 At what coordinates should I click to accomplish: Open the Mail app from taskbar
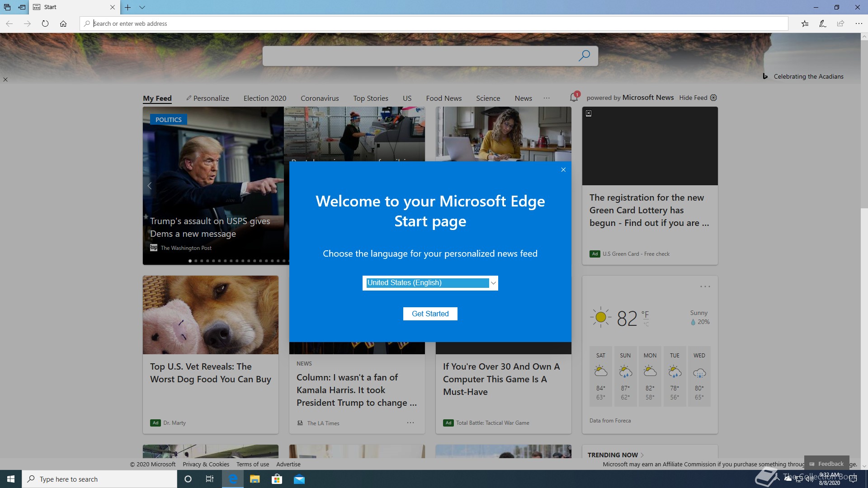(x=299, y=479)
